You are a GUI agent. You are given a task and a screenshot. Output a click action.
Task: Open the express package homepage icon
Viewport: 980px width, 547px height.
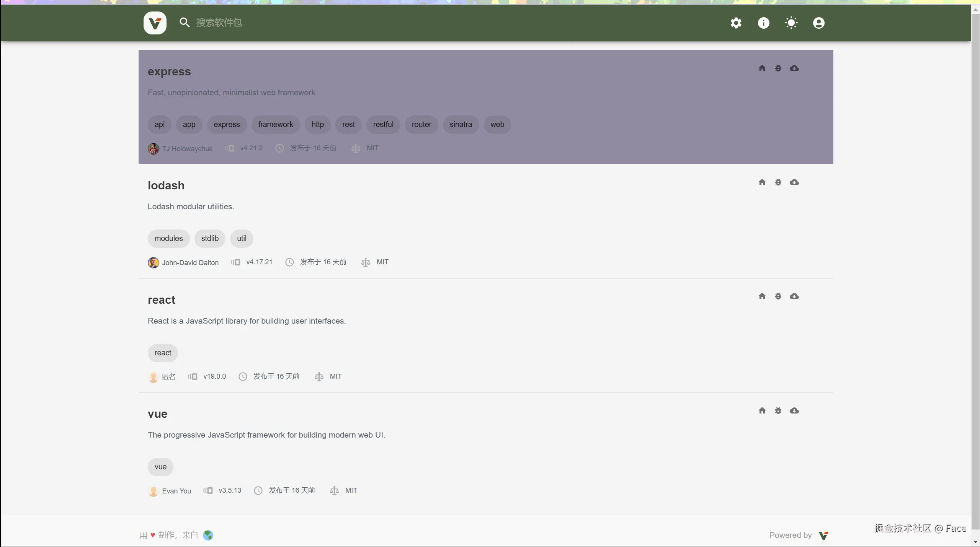tap(762, 68)
